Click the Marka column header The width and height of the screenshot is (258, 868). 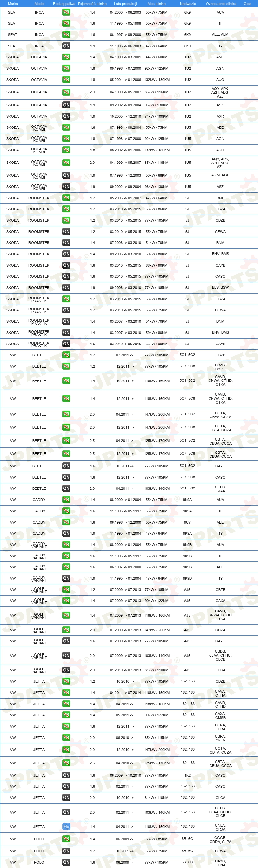pyautogui.click(x=13, y=4)
